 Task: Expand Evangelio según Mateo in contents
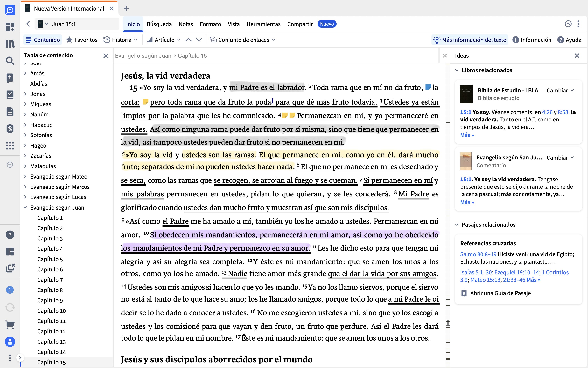pos(25,176)
